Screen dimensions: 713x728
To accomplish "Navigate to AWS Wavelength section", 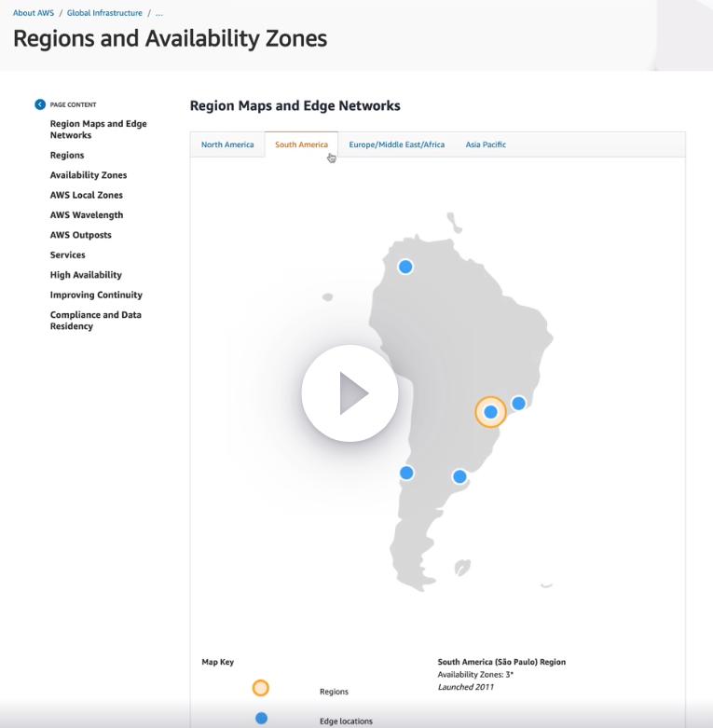I will (x=87, y=215).
